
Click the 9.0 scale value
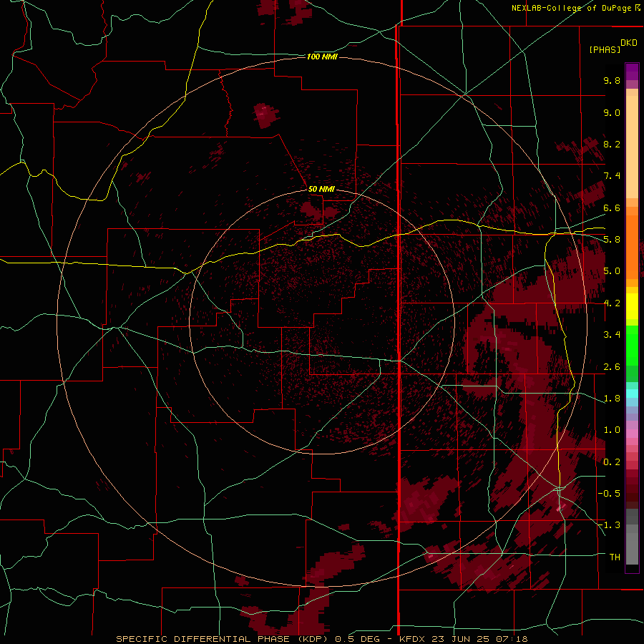pos(612,112)
